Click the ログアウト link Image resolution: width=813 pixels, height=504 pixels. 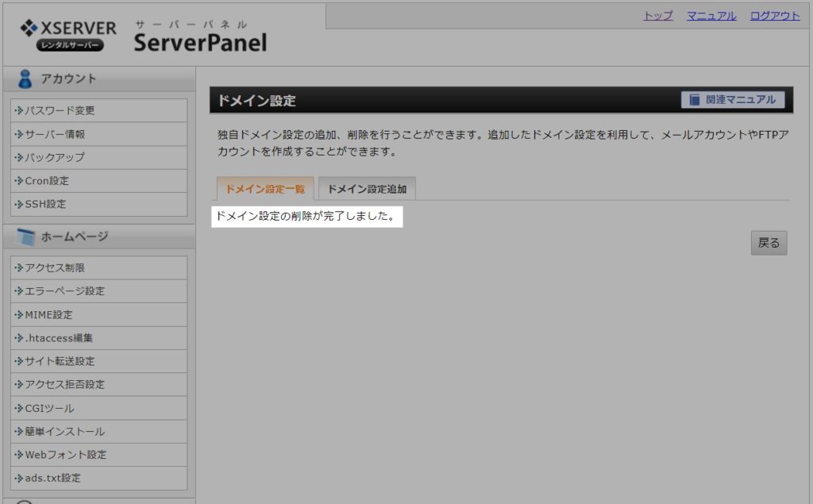(x=775, y=16)
